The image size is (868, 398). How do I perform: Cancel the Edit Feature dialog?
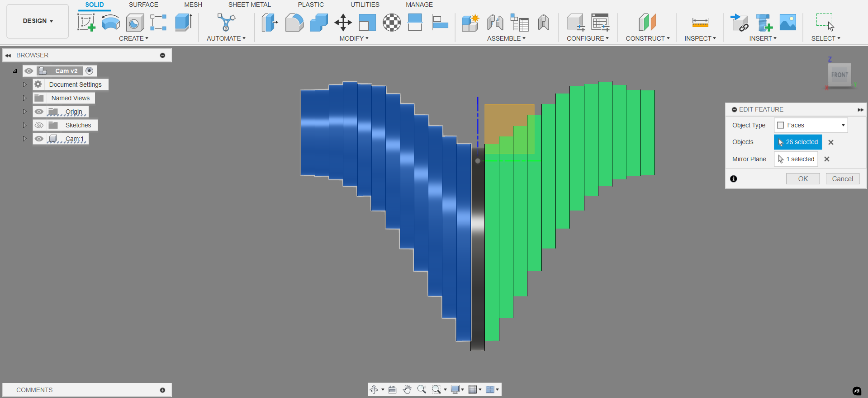tap(842, 179)
